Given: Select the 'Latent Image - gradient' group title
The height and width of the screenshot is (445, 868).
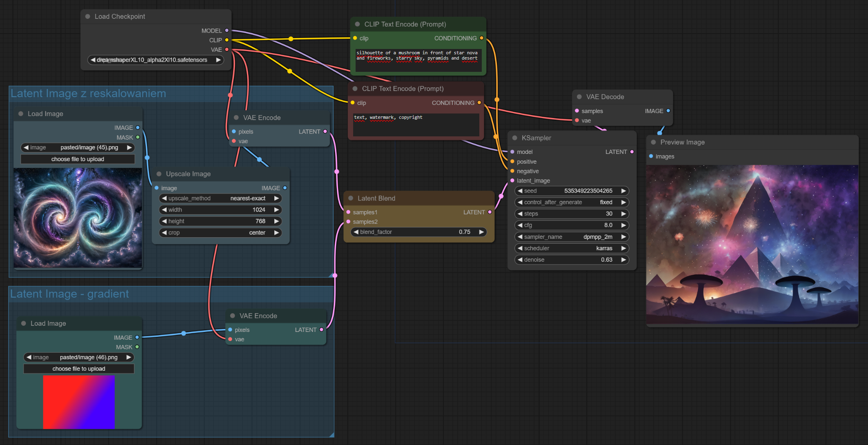Looking at the screenshot, I should click(69, 294).
